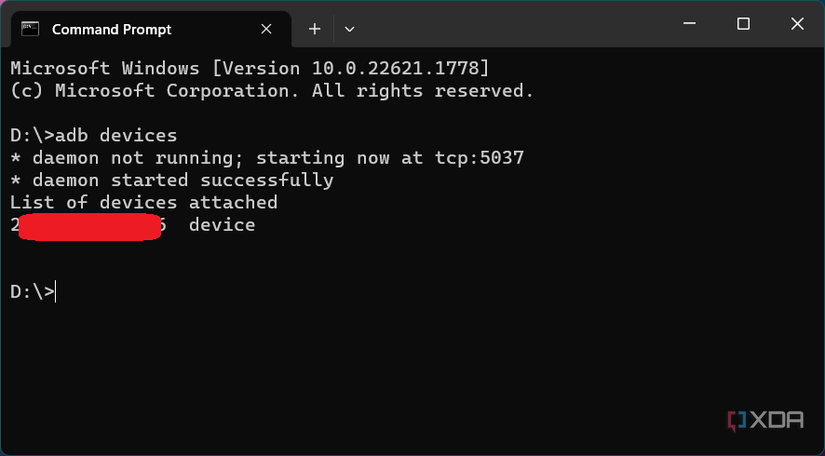Viewport: 825px width, 456px height.
Task: Click the 'adb devices' command text
Action: 116,135
